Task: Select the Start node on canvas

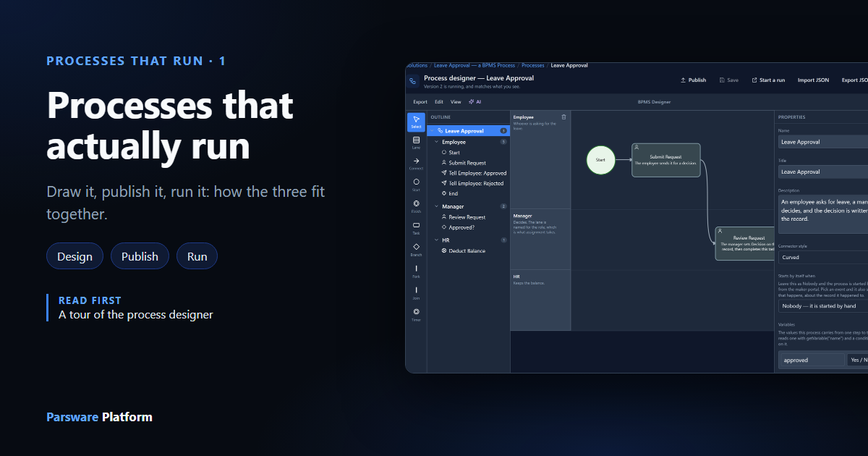Action: [600, 159]
